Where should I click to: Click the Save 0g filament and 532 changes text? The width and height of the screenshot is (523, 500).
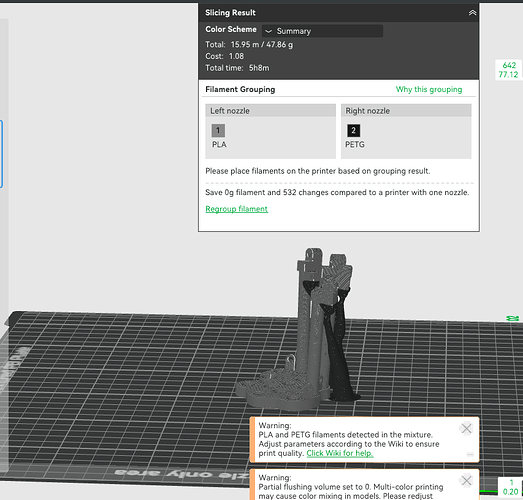pos(337,192)
